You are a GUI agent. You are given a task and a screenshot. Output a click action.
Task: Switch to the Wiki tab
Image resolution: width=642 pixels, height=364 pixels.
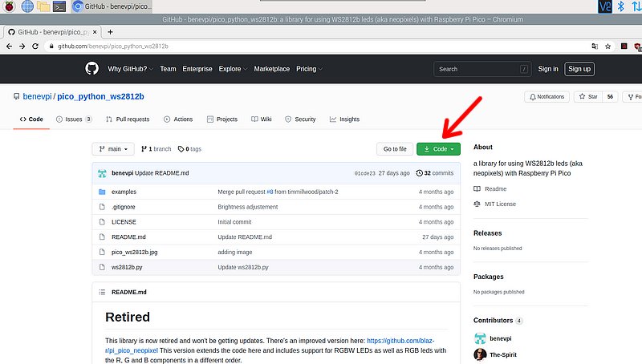pyautogui.click(x=262, y=119)
